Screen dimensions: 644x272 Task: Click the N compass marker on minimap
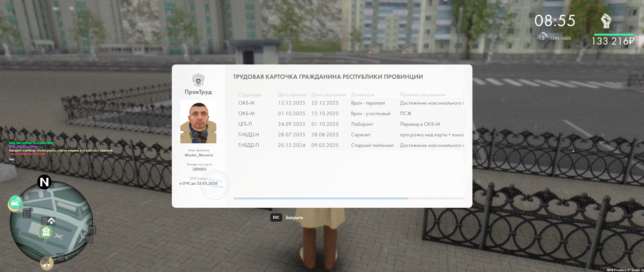point(44,182)
